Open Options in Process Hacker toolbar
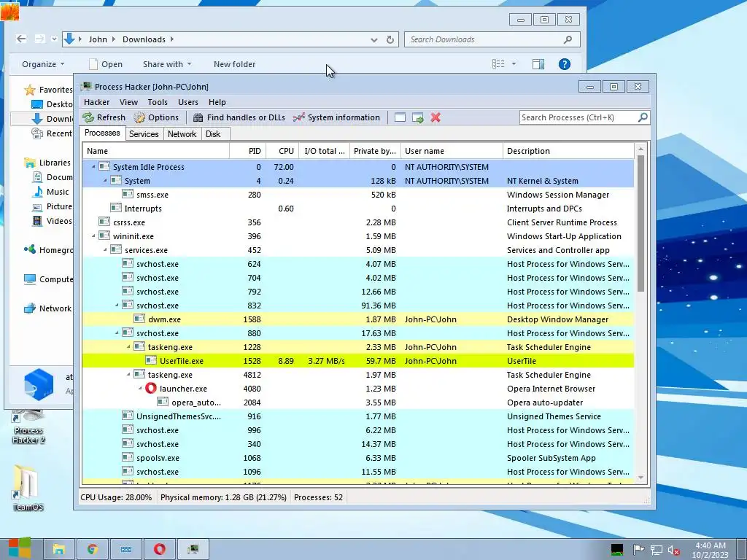Image resolution: width=747 pixels, height=560 pixels. (156, 117)
